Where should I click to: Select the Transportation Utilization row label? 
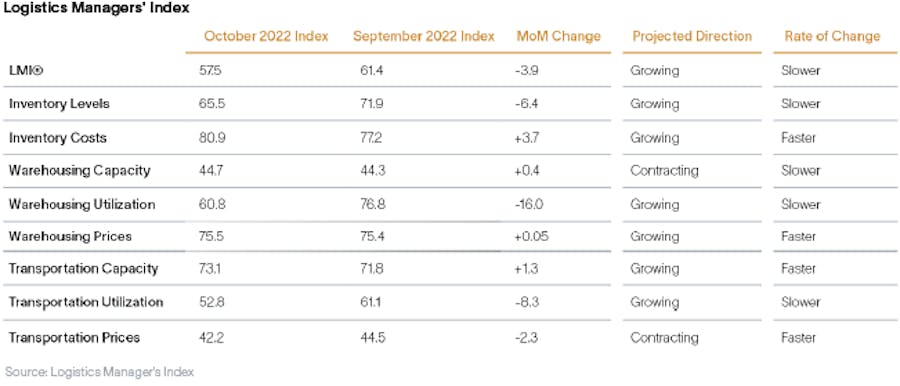coord(86,302)
